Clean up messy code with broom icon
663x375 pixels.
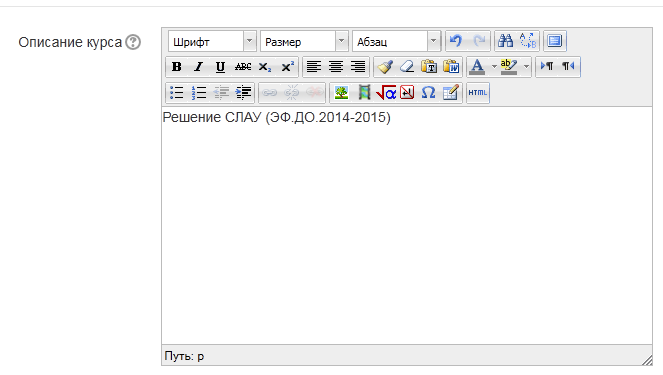click(x=385, y=67)
